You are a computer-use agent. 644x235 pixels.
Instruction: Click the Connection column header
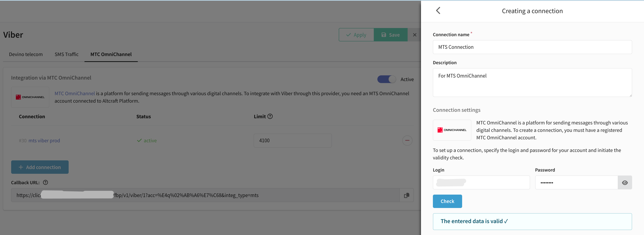tap(32, 116)
